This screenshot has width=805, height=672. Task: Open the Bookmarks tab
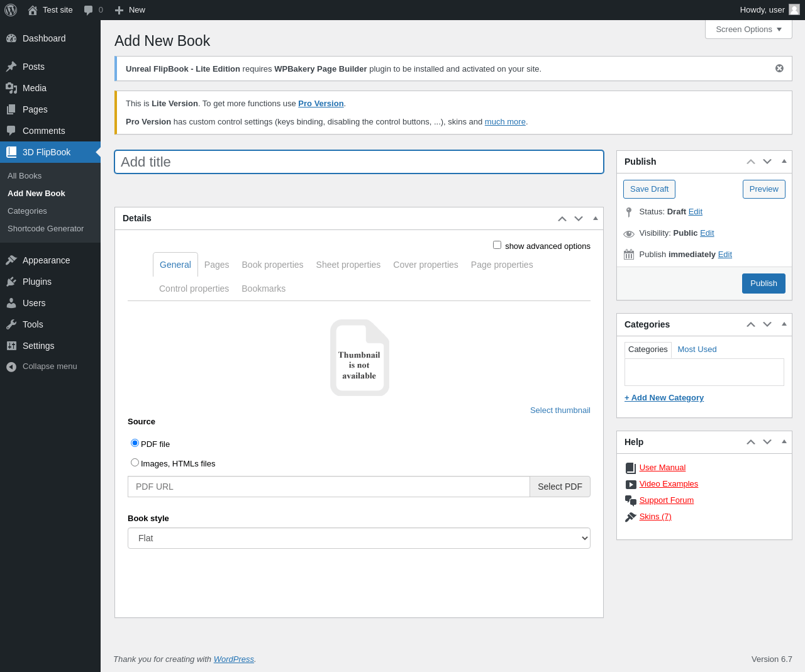[x=264, y=289]
